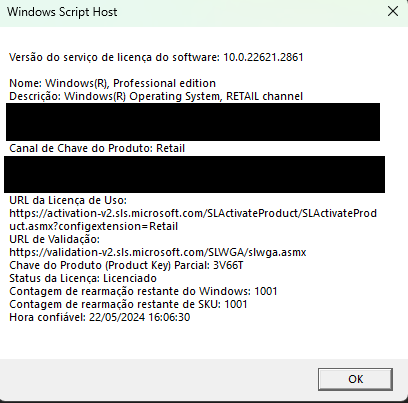Click the Windows Script Host title text
This screenshot has width=408, height=403.
pyautogui.click(x=62, y=12)
